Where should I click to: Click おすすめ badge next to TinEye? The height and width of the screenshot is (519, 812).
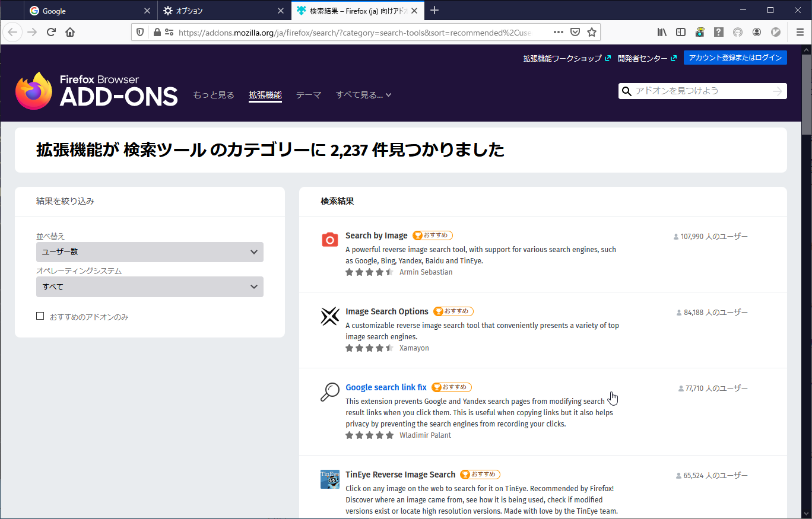(480, 475)
